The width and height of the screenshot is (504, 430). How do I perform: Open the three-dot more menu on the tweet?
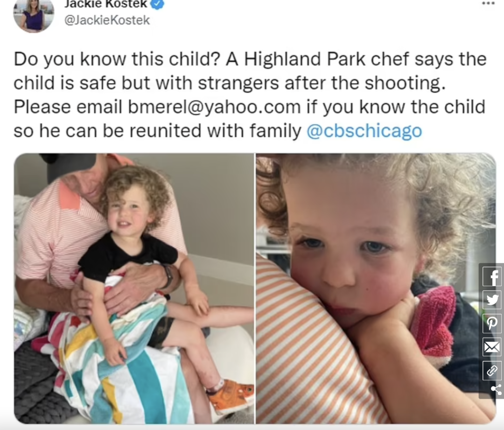tap(488, 3)
